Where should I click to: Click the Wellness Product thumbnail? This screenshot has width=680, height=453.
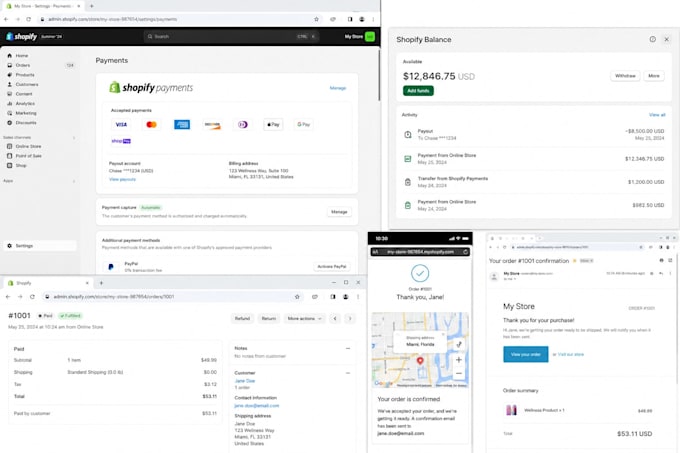tap(511, 410)
